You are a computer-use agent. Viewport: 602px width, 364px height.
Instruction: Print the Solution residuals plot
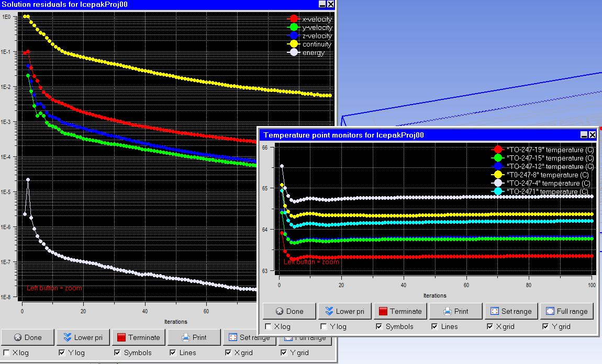click(x=194, y=337)
